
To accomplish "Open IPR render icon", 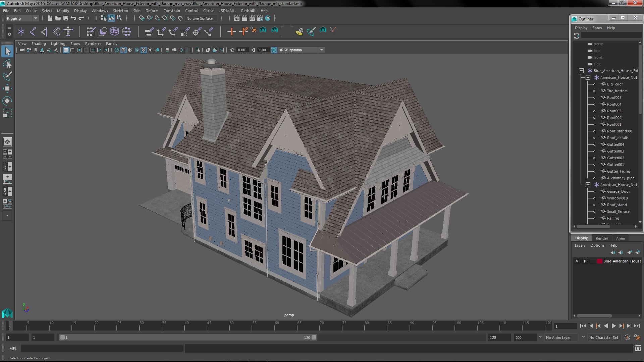I will 252,18.
